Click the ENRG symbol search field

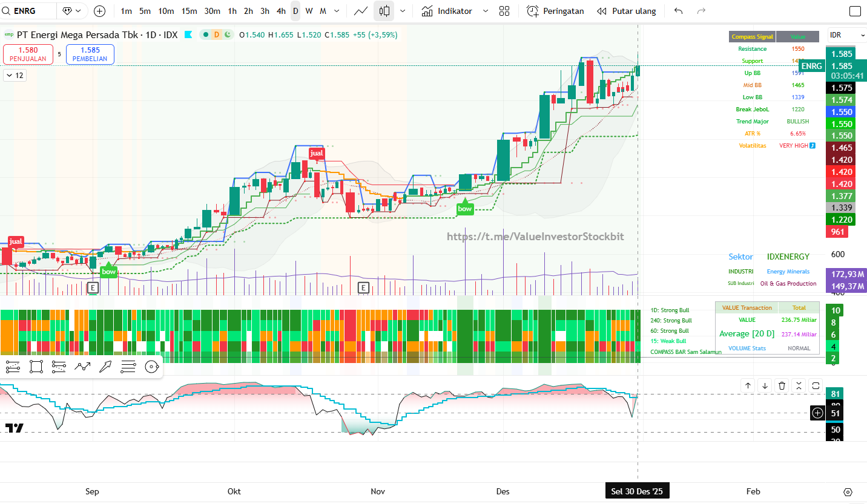click(30, 11)
